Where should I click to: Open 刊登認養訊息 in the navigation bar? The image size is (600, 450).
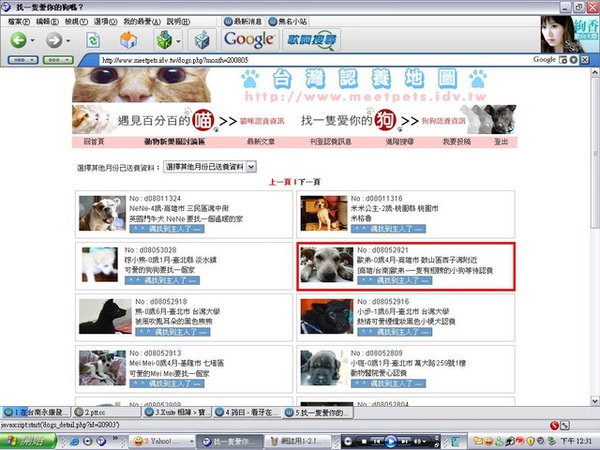click(331, 142)
